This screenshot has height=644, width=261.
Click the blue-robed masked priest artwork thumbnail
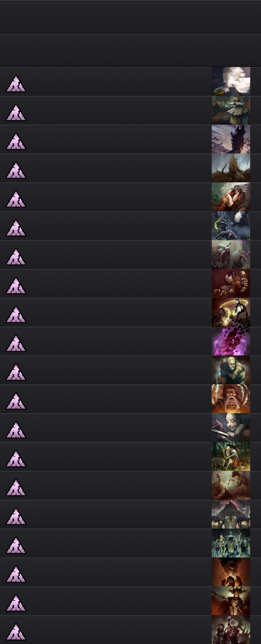[x=231, y=543]
